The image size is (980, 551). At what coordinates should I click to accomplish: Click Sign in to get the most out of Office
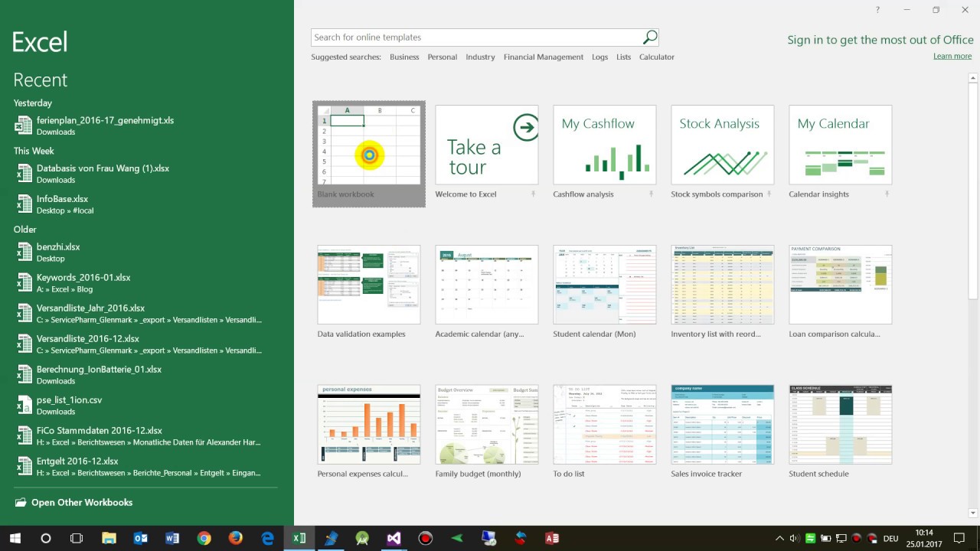880,40
